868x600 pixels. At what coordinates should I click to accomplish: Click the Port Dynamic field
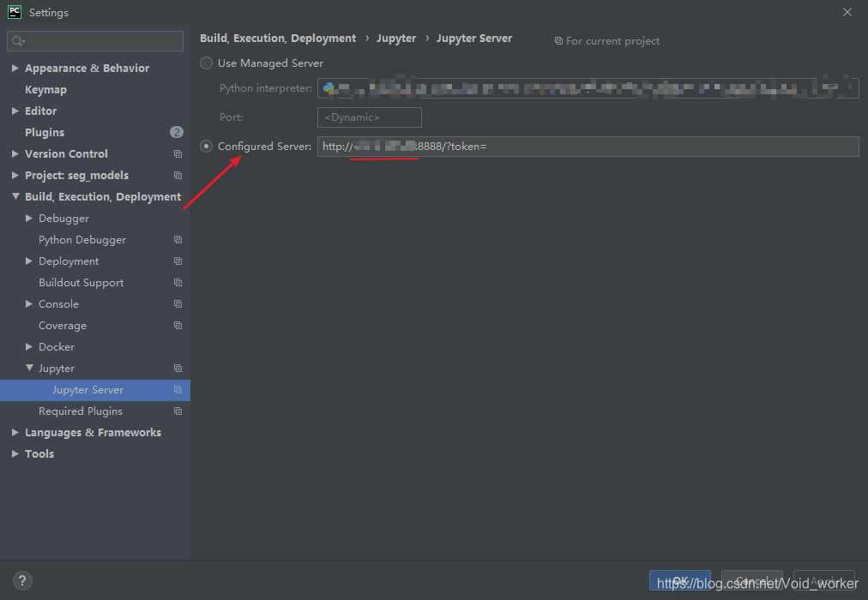[x=369, y=117]
